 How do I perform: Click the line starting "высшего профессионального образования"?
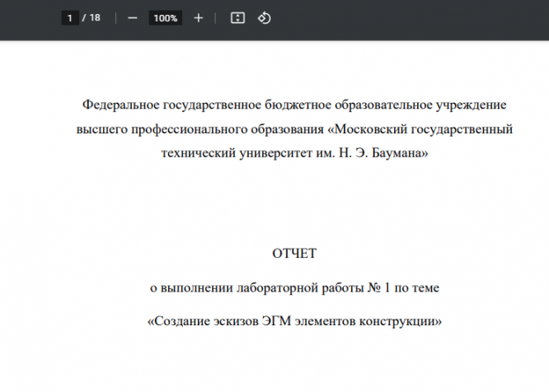click(x=294, y=129)
